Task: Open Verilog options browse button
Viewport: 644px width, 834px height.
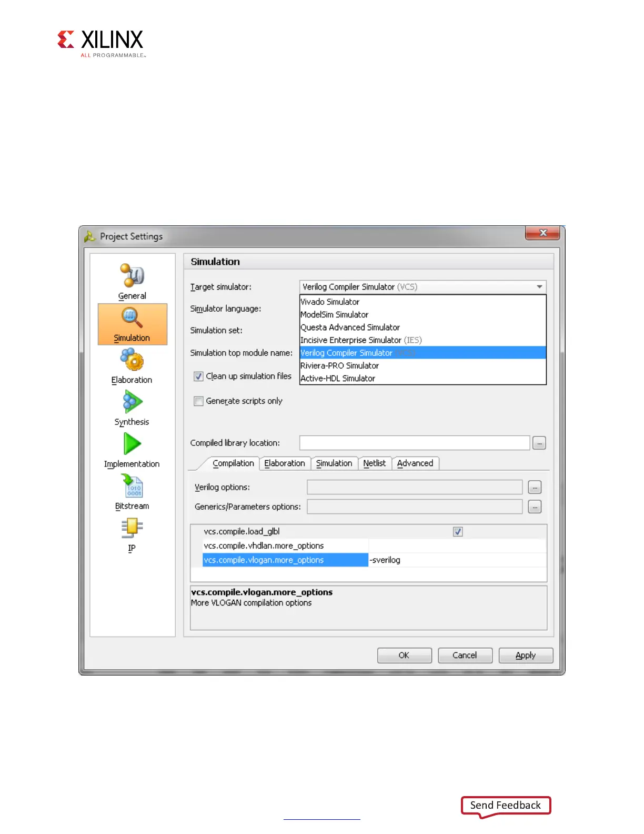Action: coord(535,488)
